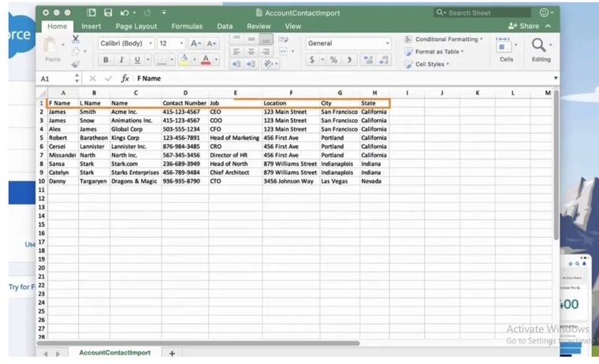Switch to the Insert tab
The image size is (599, 364).
click(x=91, y=26)
